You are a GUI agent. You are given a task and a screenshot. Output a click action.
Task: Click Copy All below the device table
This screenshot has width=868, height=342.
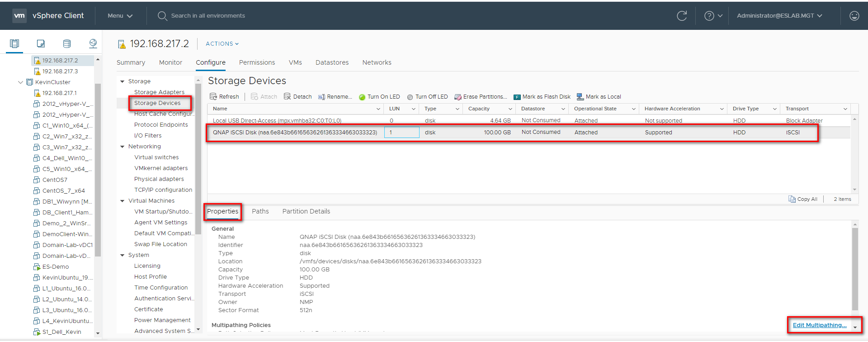[x=803, y=199]
